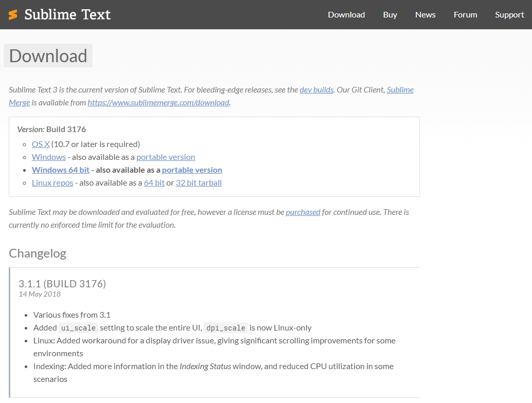
Task: Click the Download page heading
Action: pos(48,56)
